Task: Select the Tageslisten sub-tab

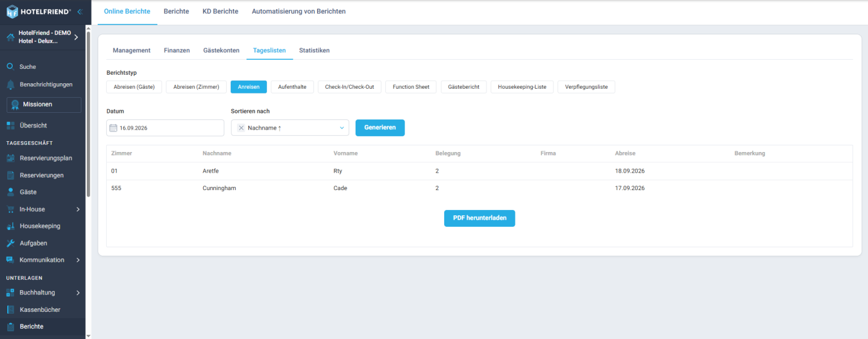Action: pos(269,50)
